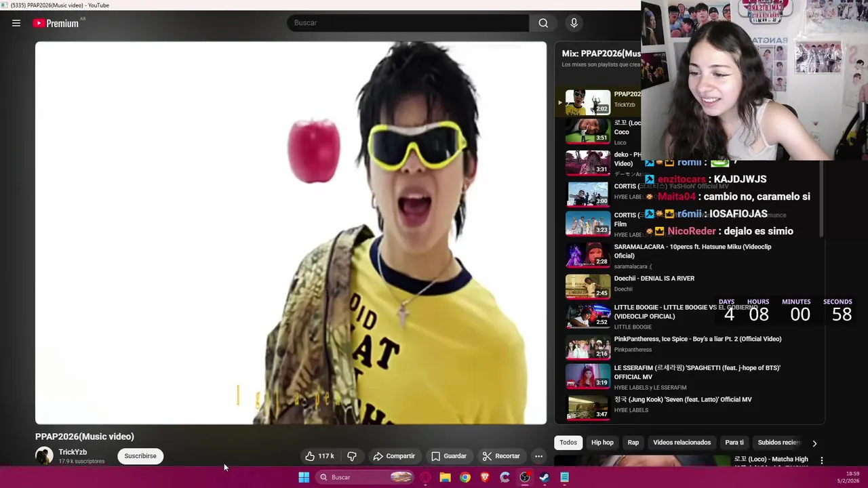Select the Para ti filter chip
Image resolution: width=868 pixels, height=488 pixels.
734,443
